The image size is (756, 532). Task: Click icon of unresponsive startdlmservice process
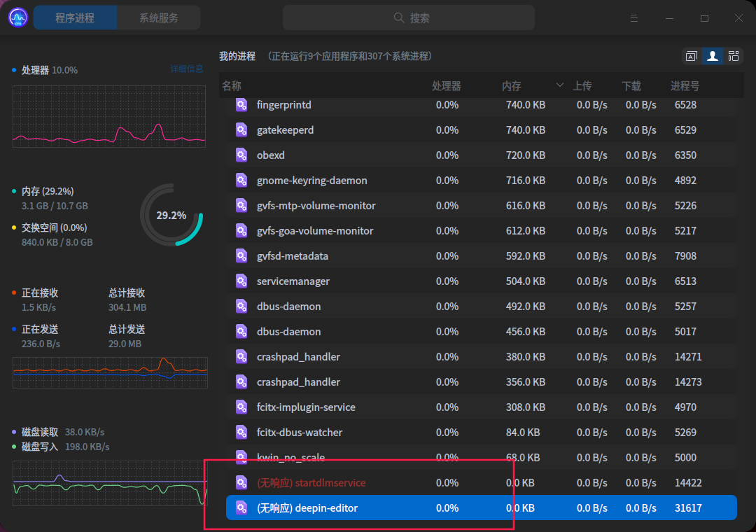[x=241, y=483]
